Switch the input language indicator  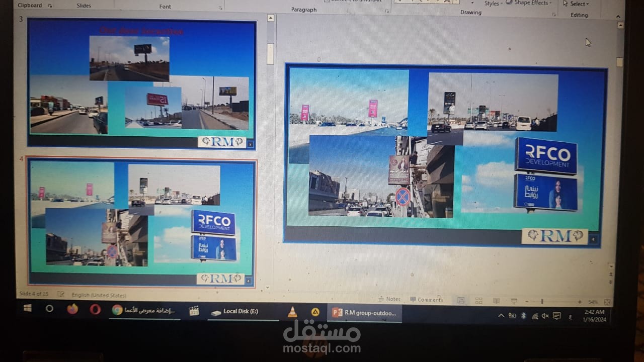click(x=570, y=316)
